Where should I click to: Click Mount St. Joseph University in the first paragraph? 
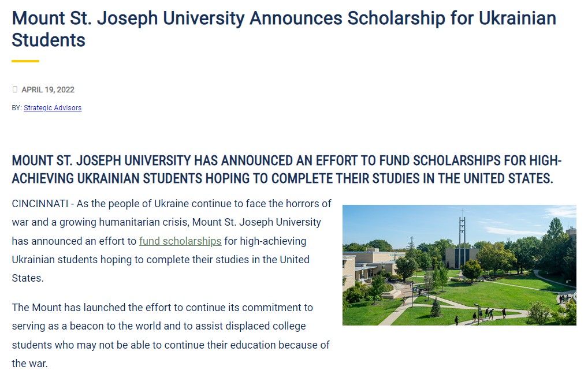256,222
